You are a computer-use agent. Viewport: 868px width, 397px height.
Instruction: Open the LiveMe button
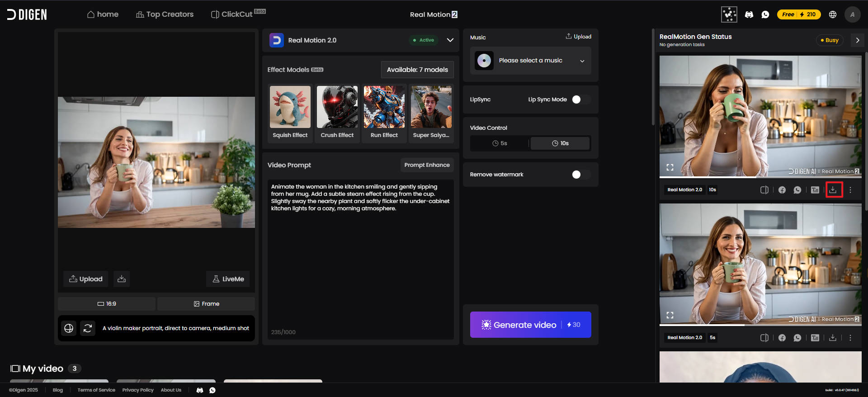click(x=228, y=279)
